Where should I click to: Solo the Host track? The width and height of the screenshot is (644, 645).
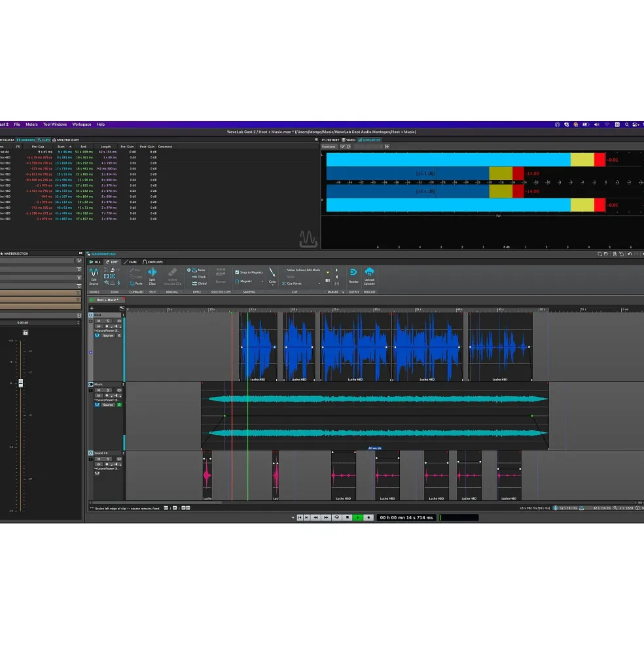[108, 321]
